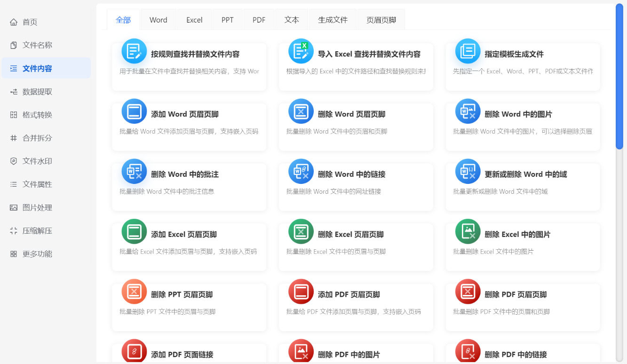Open 更多功能 in the sidebar

coord(46,254)
